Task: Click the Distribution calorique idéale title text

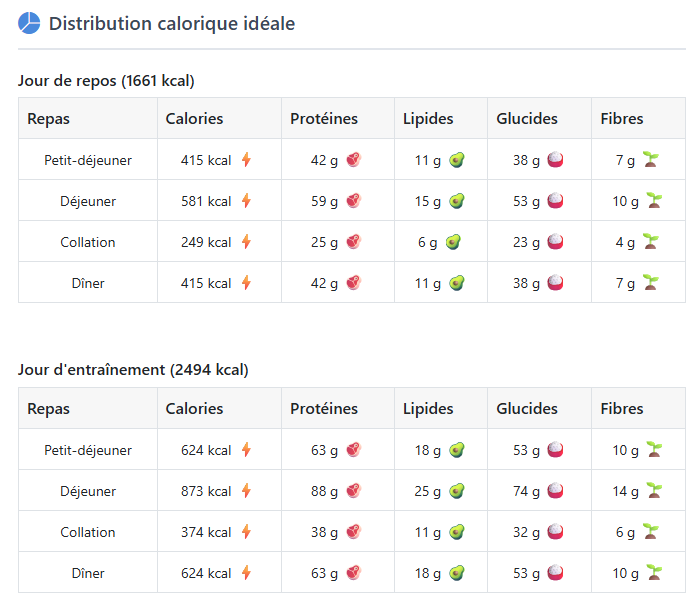Action: pos(172,24)
